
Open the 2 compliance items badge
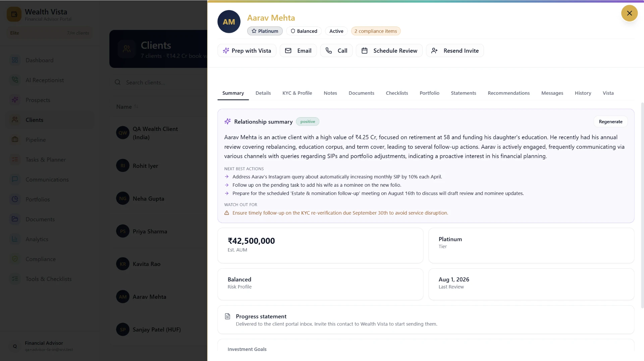click(376, 31)
